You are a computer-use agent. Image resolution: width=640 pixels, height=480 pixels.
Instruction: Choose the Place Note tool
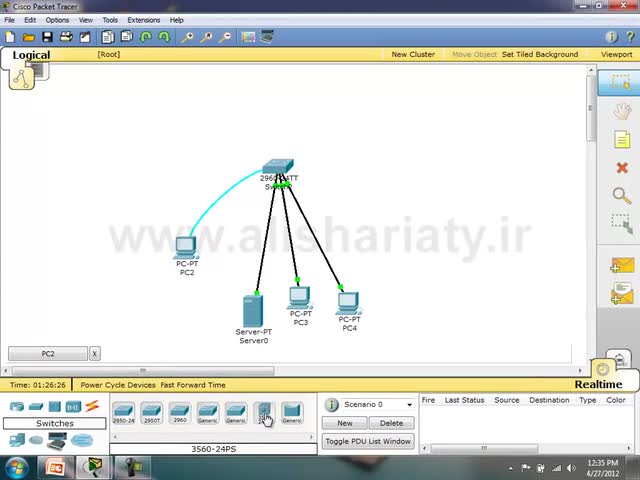(x=622, y=140)
